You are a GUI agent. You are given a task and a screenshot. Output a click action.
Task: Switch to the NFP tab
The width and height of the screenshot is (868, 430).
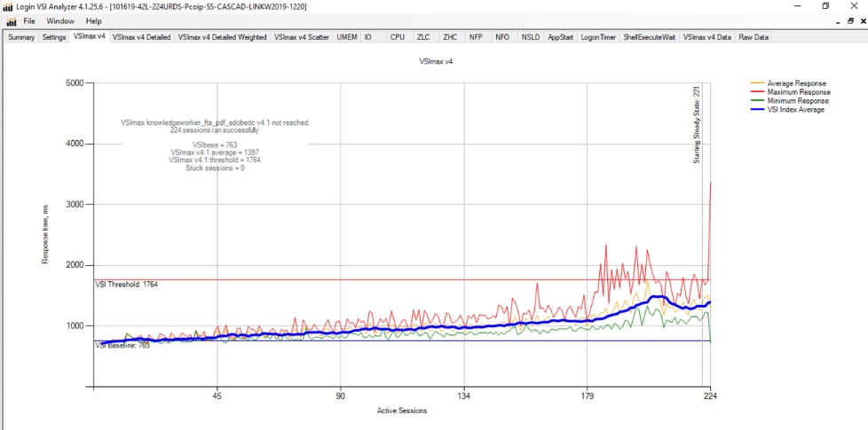(x=476, y=37)
